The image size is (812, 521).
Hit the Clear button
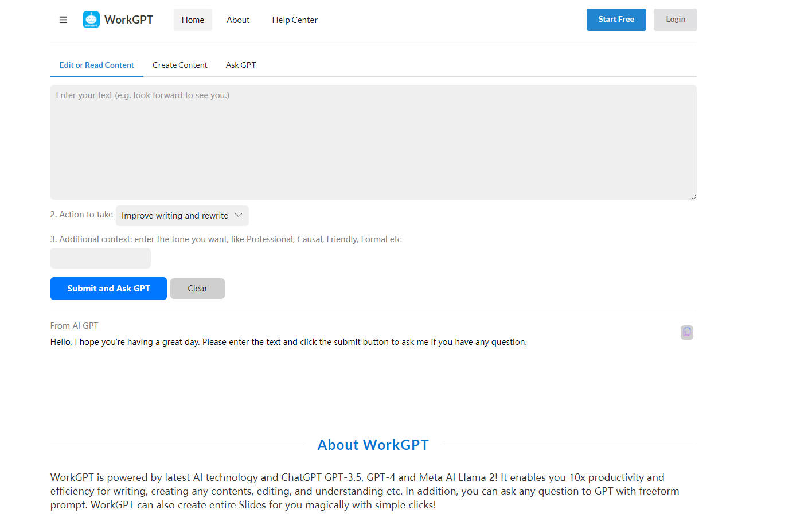197,289
